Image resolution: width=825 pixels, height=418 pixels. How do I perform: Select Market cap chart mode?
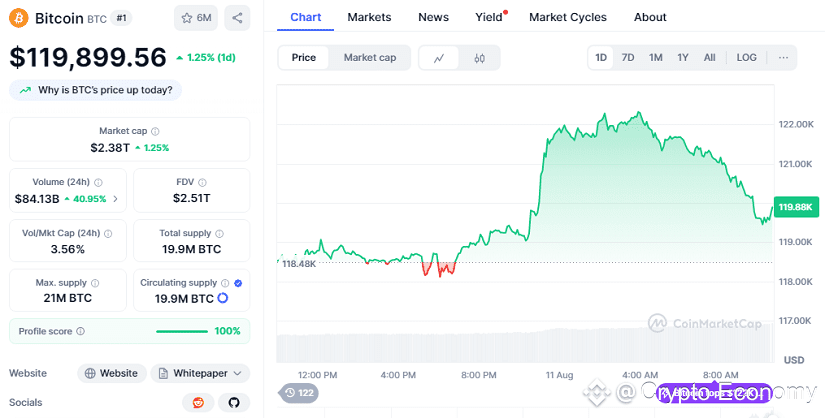click(370, 58)
